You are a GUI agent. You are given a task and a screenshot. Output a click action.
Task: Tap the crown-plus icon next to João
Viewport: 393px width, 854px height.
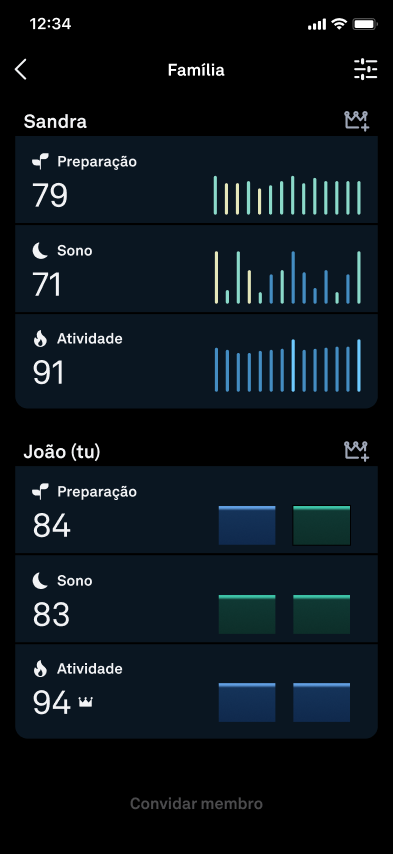[x=357, y=451]
